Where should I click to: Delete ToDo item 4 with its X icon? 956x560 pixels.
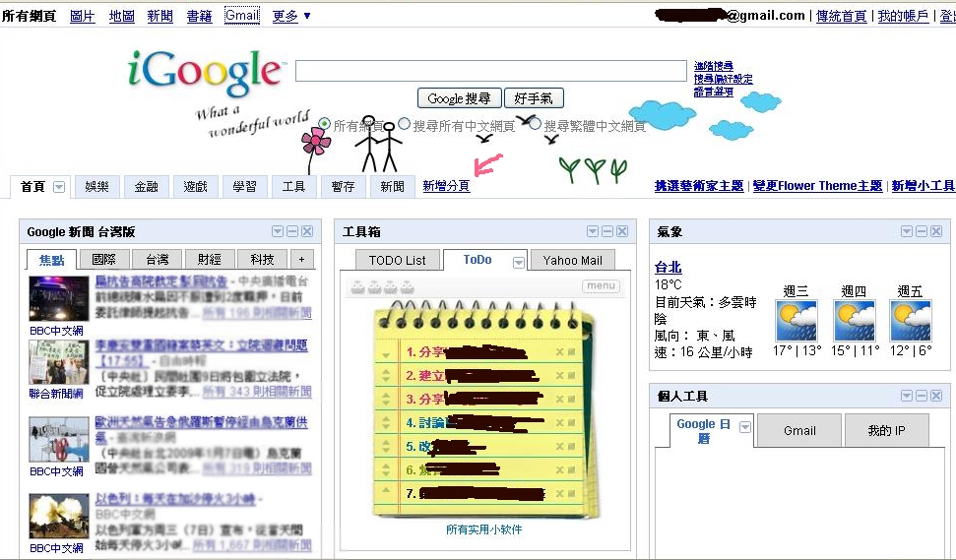tap(559, 422)
